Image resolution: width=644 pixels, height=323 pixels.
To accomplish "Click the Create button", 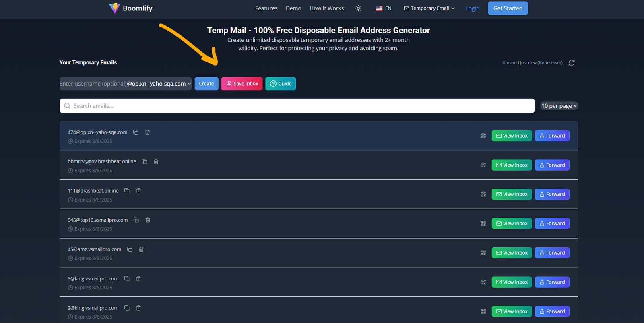I will click(x=206, y=84).
